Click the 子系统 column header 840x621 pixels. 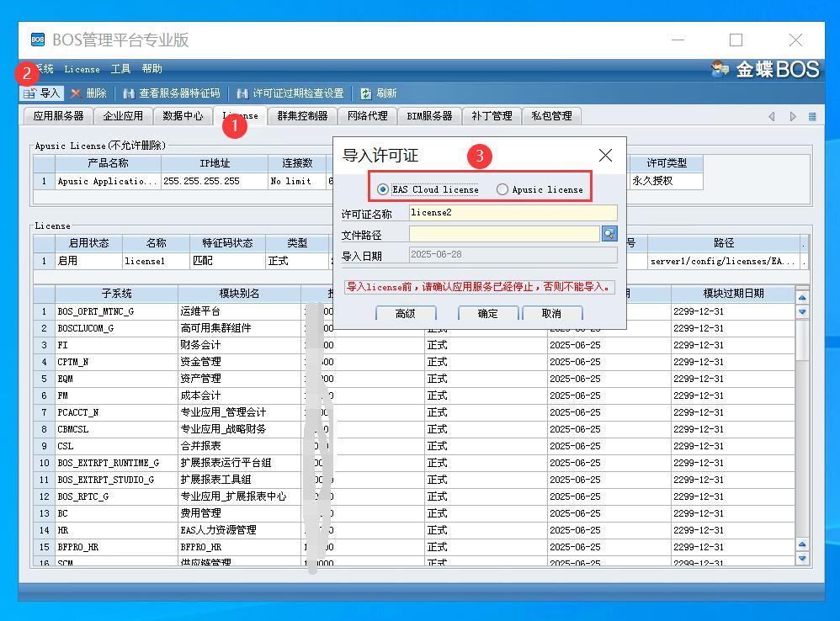[x=116, y=294]
